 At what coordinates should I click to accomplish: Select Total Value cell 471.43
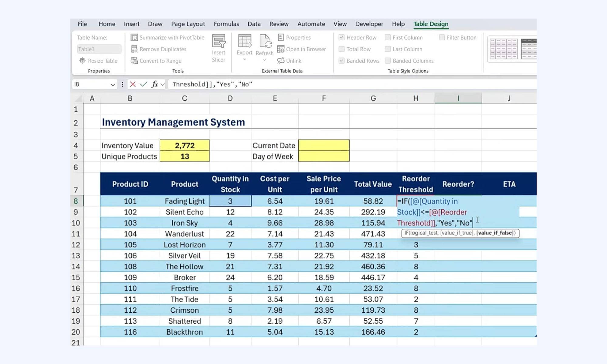[x=373, y=234]
